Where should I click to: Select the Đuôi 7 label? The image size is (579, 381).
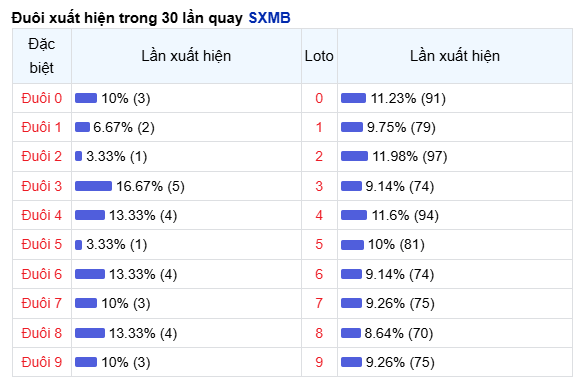42,303
